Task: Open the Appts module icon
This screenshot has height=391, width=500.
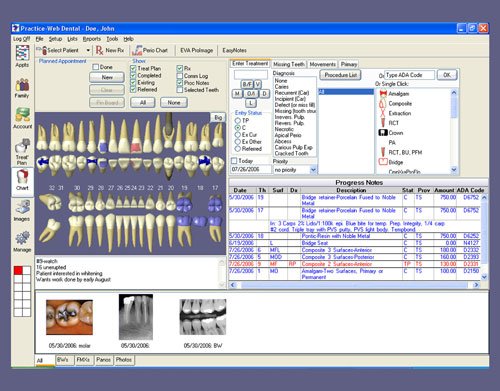Action: 22,53
